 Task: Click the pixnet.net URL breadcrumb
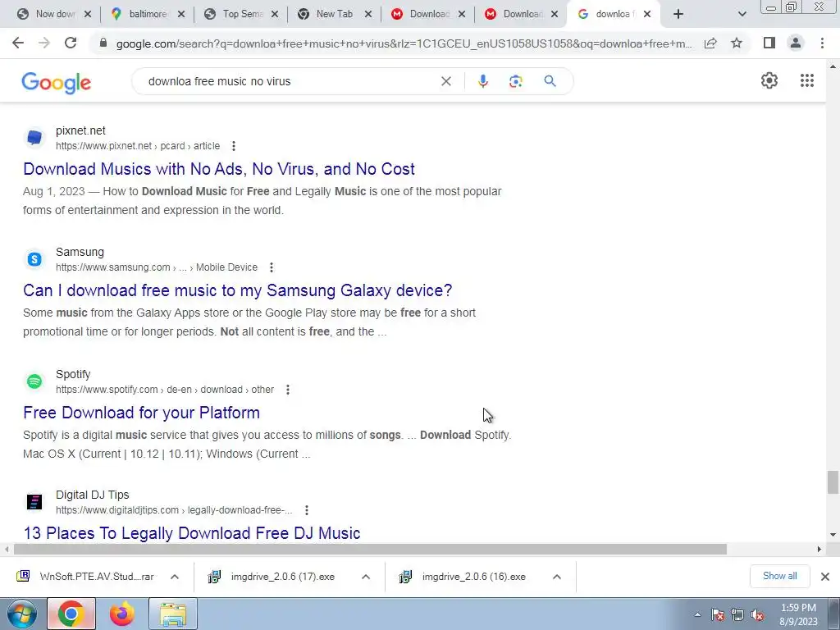tap(138, 146)
